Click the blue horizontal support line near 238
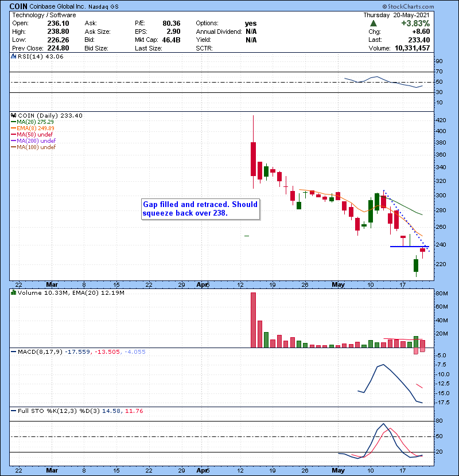 (410, 247)
